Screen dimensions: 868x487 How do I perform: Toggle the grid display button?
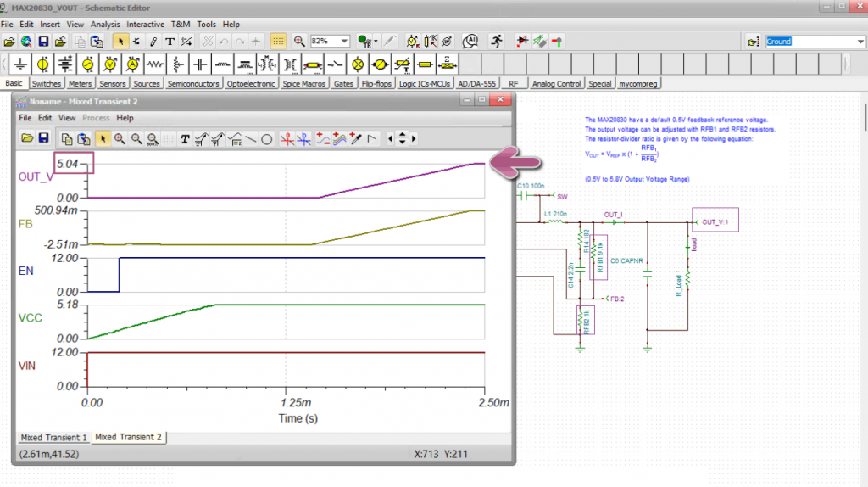coord(278,41)
